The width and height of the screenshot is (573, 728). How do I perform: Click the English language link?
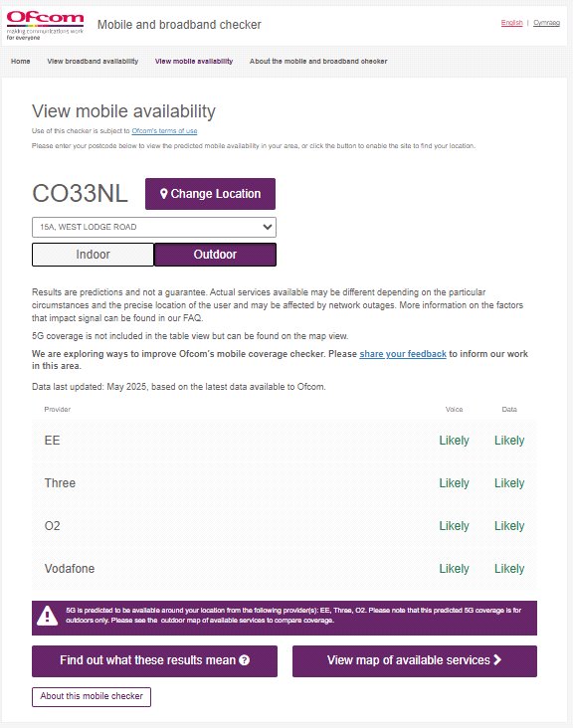click(x=511, y=23)
